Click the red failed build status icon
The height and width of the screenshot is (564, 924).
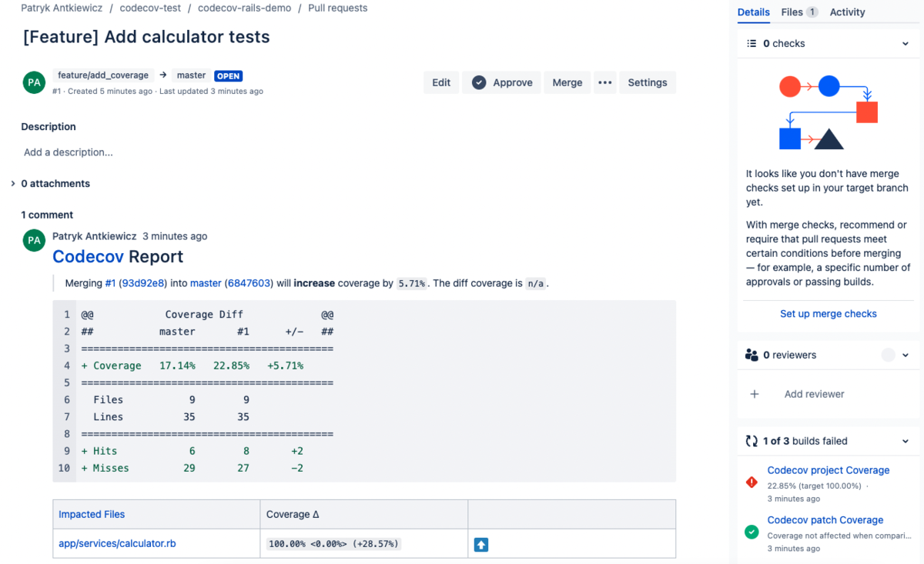tap(752, 482)
